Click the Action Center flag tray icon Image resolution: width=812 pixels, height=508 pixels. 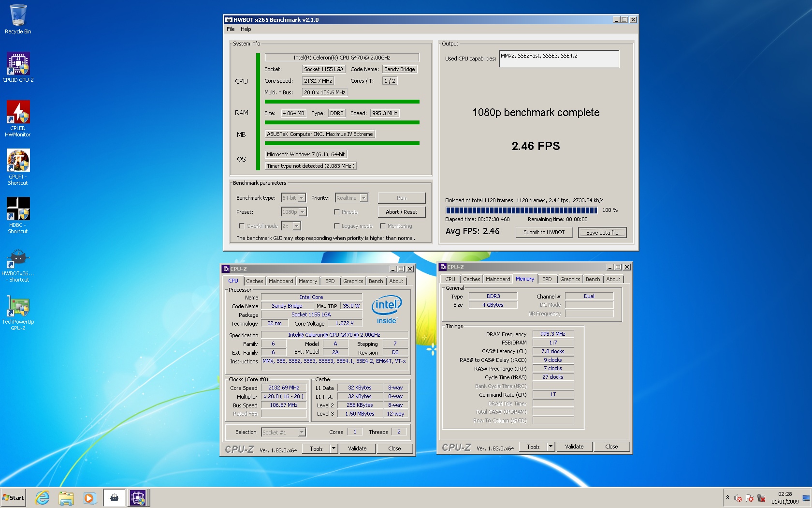[750, 498]
